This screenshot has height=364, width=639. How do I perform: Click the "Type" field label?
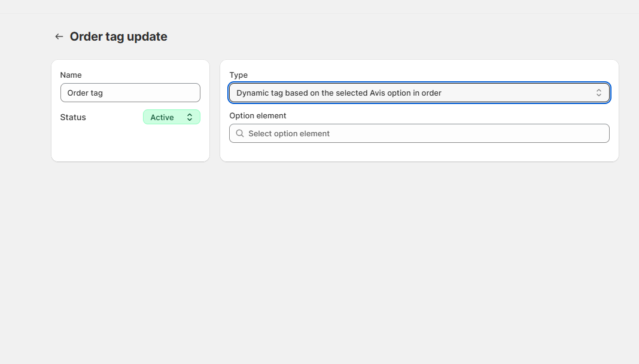(238, 75)
